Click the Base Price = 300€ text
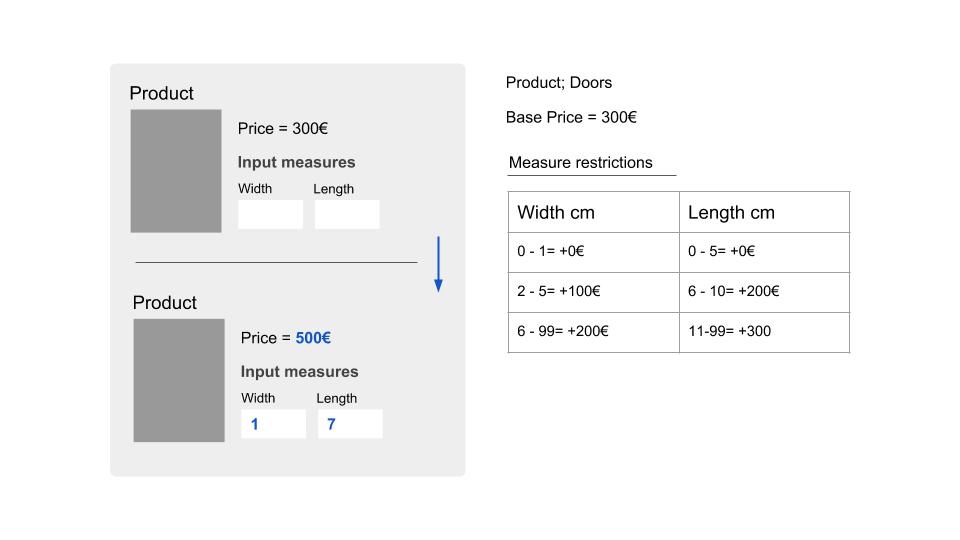Image resolution: width=960 pixels, height=540 pixels. point(571,118)
